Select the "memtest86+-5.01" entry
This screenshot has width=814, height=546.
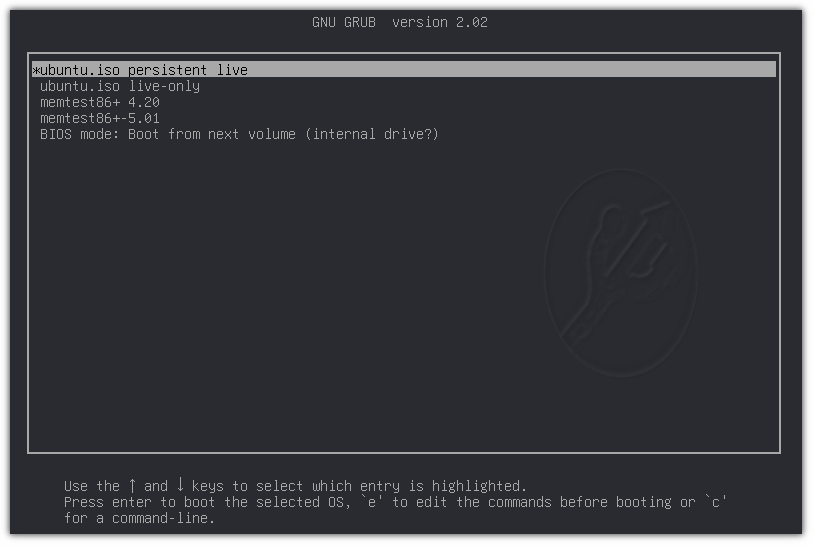(100, 118)
